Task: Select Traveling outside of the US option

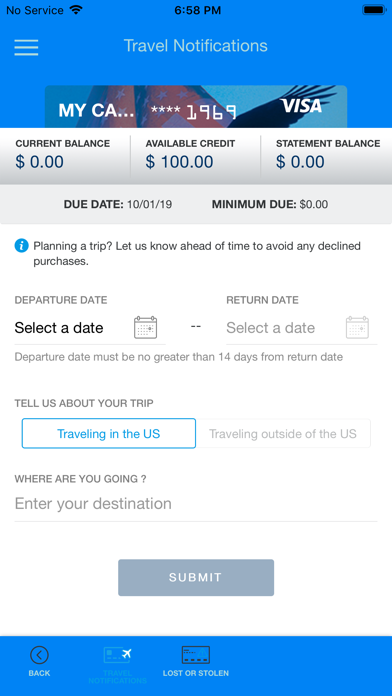Action: pos(283,433)
